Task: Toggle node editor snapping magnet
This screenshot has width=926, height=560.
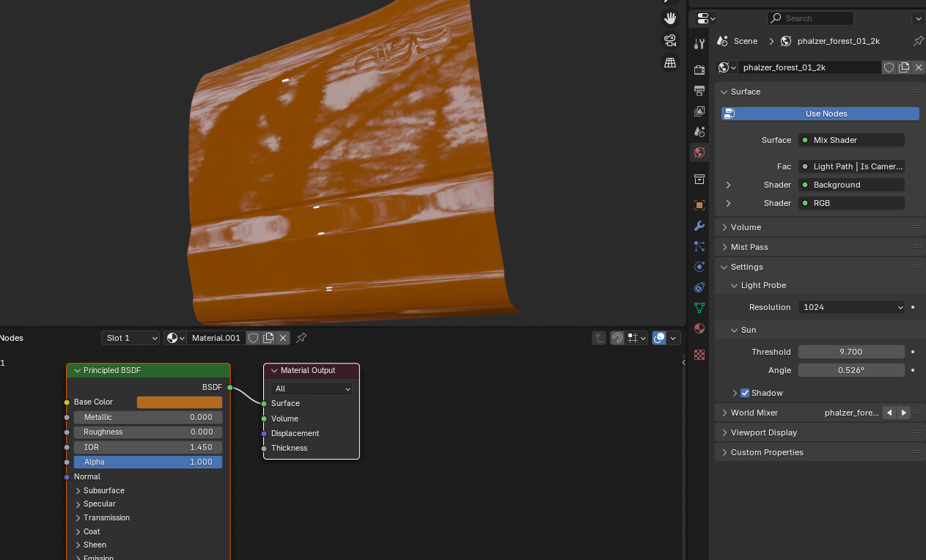Action: [617, 338]
